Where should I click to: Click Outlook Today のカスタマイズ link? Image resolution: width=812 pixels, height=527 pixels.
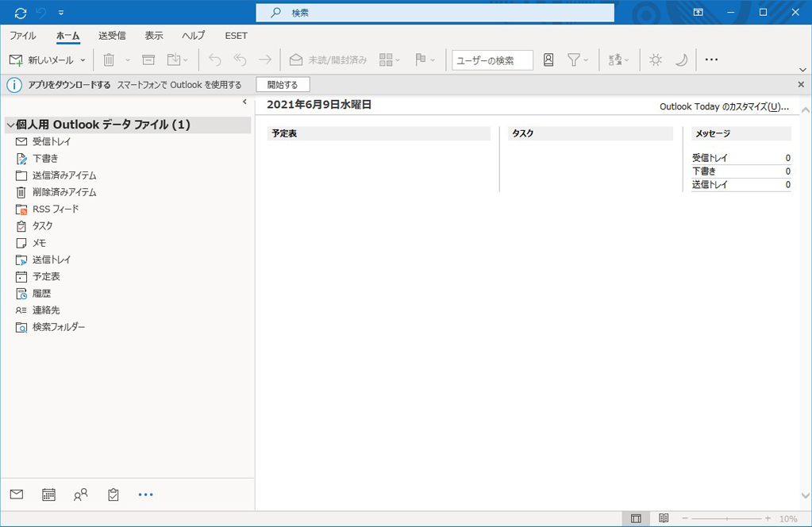pyautogui.click(x=724, y=106)
